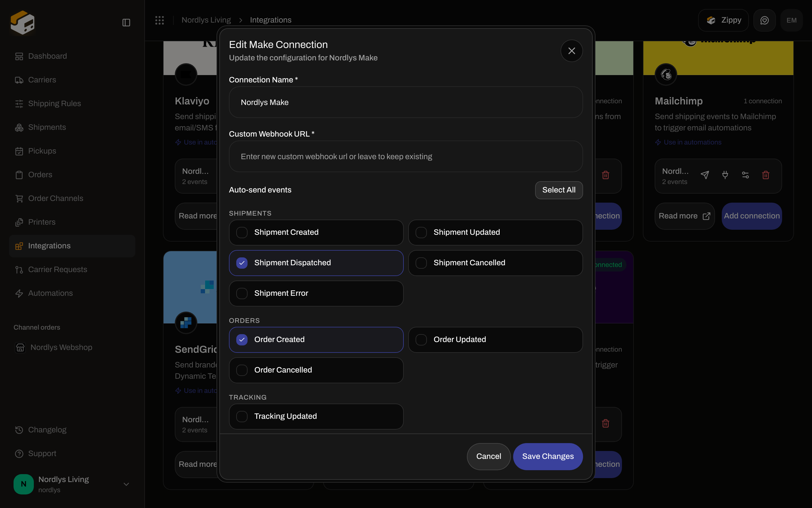The image size is (812, 508).
Task: Open the EM user avatar
Action: pos(791,20)
